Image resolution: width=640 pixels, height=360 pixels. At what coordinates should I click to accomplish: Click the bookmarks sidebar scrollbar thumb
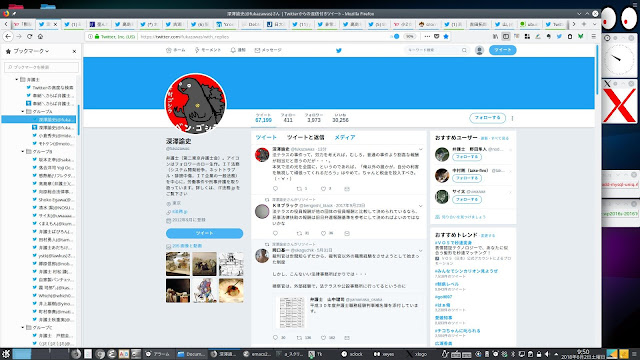click(78, 120)
